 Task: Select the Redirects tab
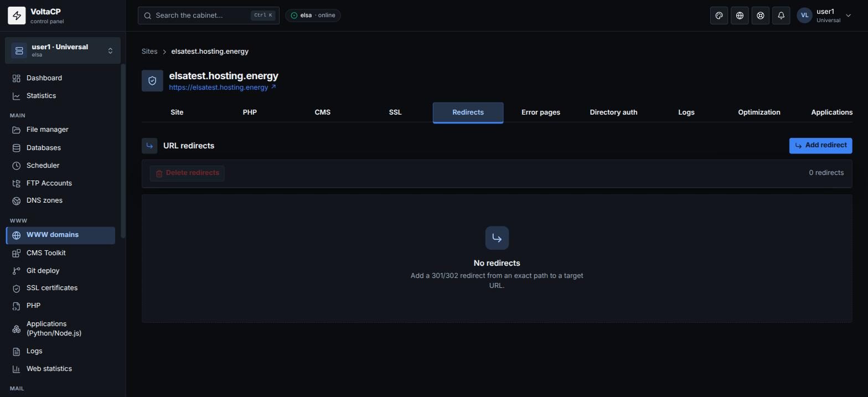(468, 112)
